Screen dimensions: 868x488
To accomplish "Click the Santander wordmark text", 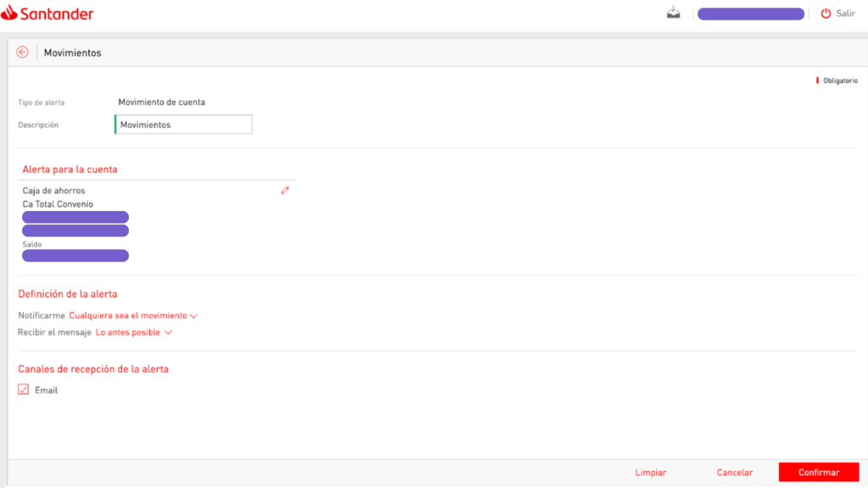I will [x=57, y=14].
